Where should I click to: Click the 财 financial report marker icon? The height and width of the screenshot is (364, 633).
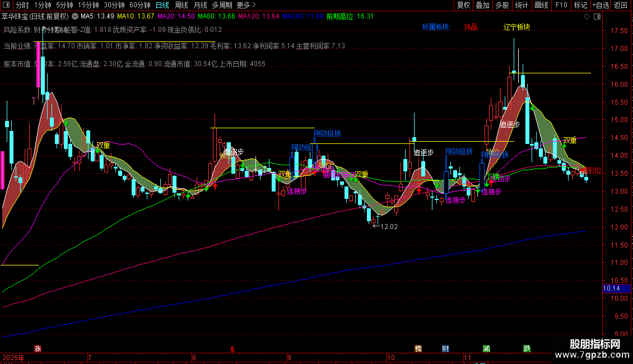446,349
